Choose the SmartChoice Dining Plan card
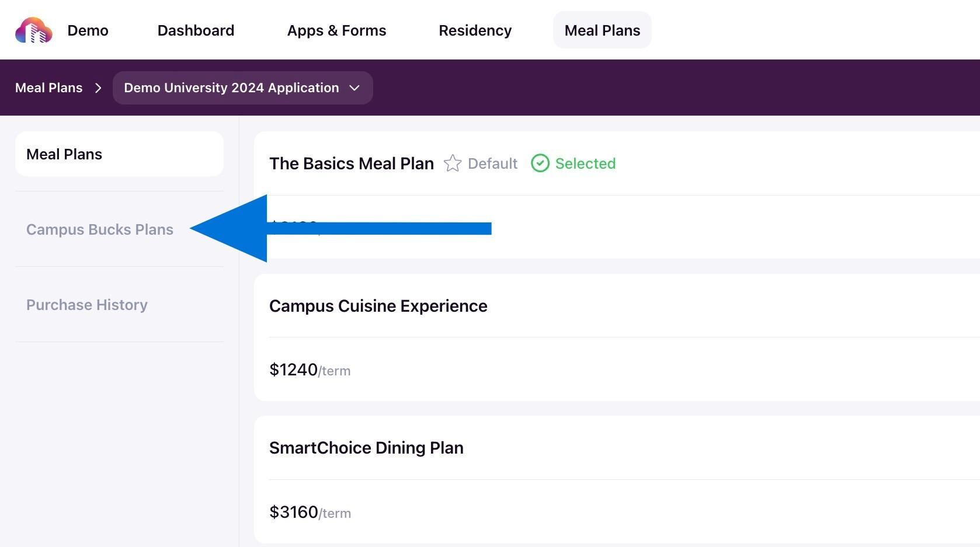Screen dimensions: 980x547 617,480
